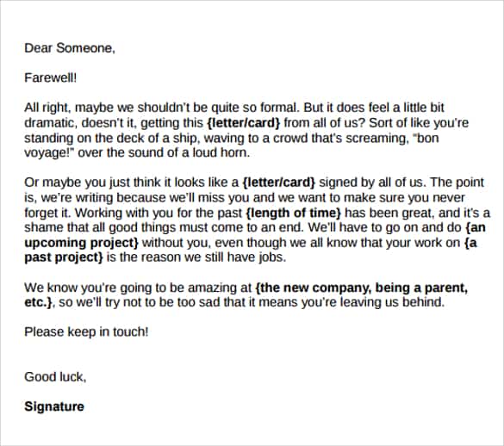Screen dimensions: 504x446
Task: Click the {length of time} placeholder
Action: [x=294, y=213]
